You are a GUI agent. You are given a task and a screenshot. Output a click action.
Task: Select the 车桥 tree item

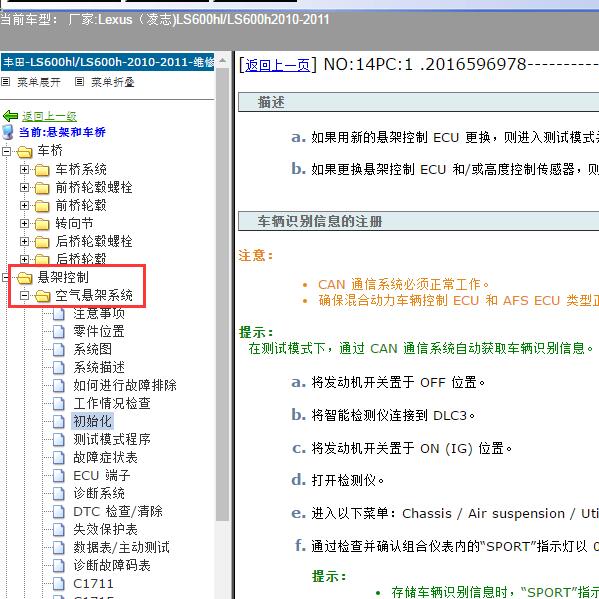pyautogui.click(x=50, y=151)
